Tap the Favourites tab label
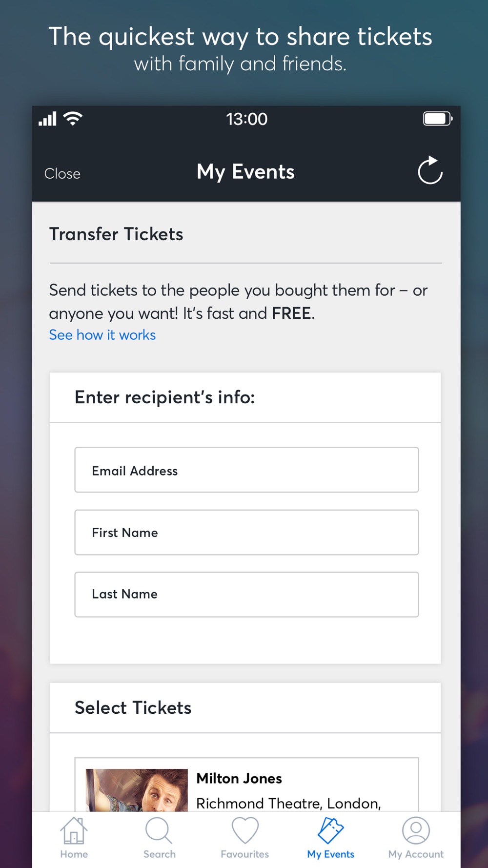488x868 pixels. (245, 854)
